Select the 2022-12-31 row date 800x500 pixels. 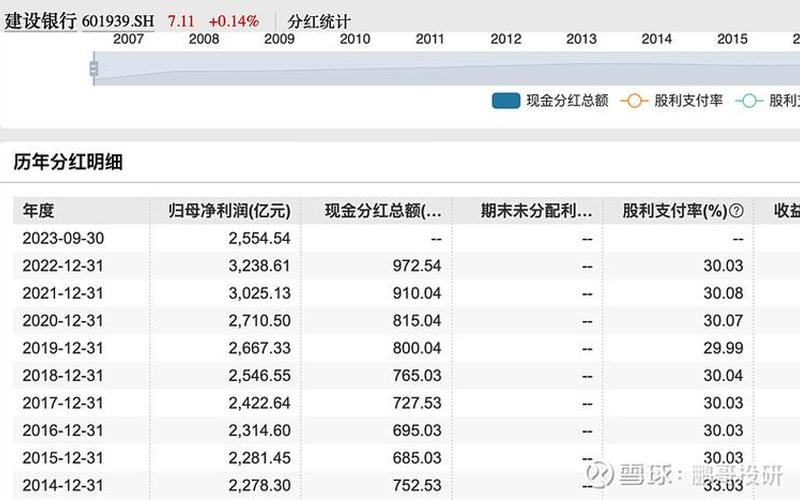click(63, 266)
